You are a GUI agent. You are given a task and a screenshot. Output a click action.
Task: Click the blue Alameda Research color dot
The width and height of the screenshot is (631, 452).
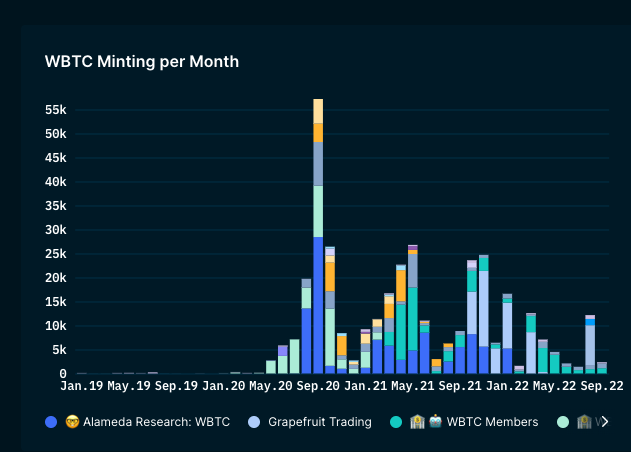click(x=51, y=422)
